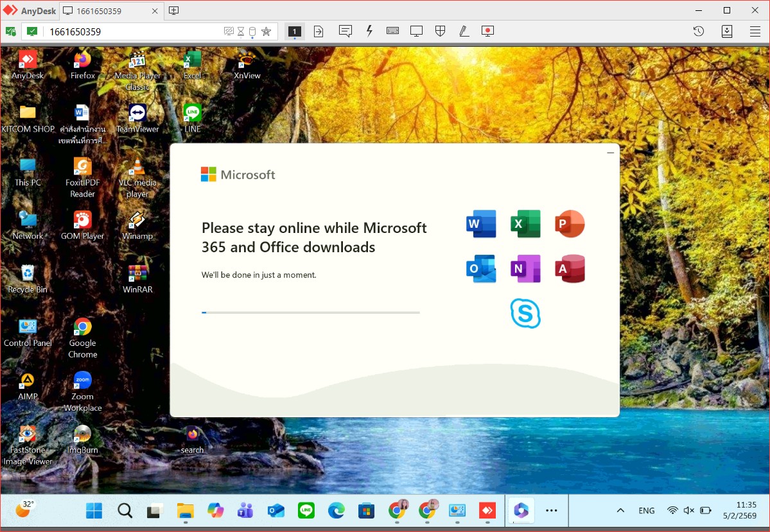Open the Wi-Fi network tray icon
The width and height of the screenshot is (770, 532).
[672, 510]
